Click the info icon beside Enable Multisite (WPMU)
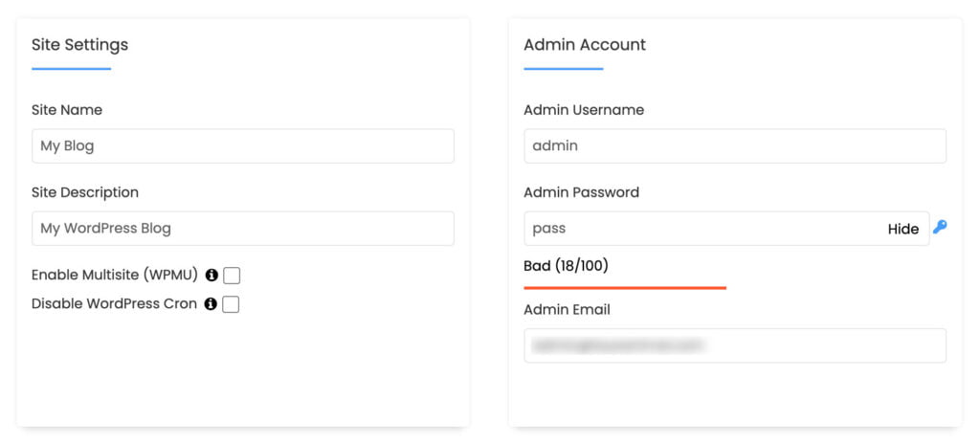 pyautogui.click(x=212, y=276)
